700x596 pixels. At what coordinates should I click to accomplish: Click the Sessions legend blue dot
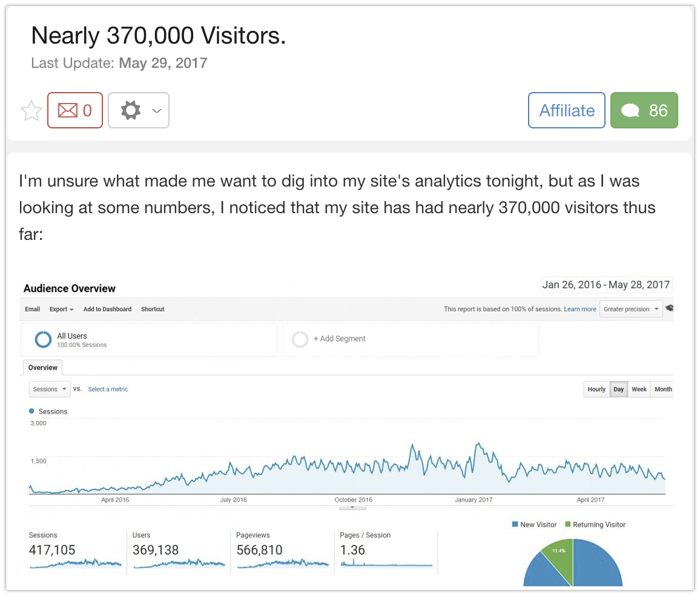[31, 411]
